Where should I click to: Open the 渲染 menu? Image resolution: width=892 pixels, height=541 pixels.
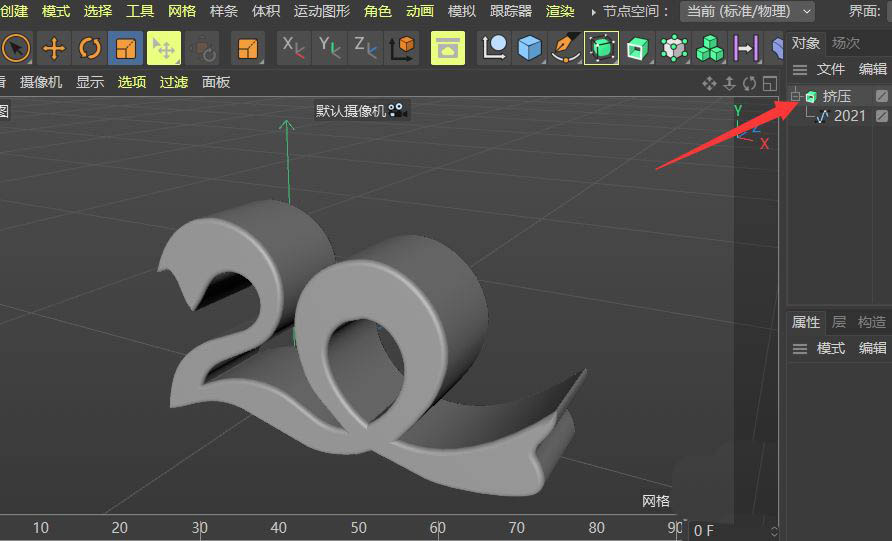coord(560,11)
